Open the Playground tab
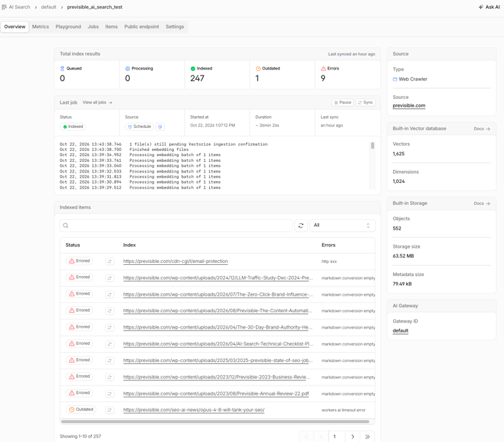The width and height of the screenshot is (504, 442). point(68,27)
